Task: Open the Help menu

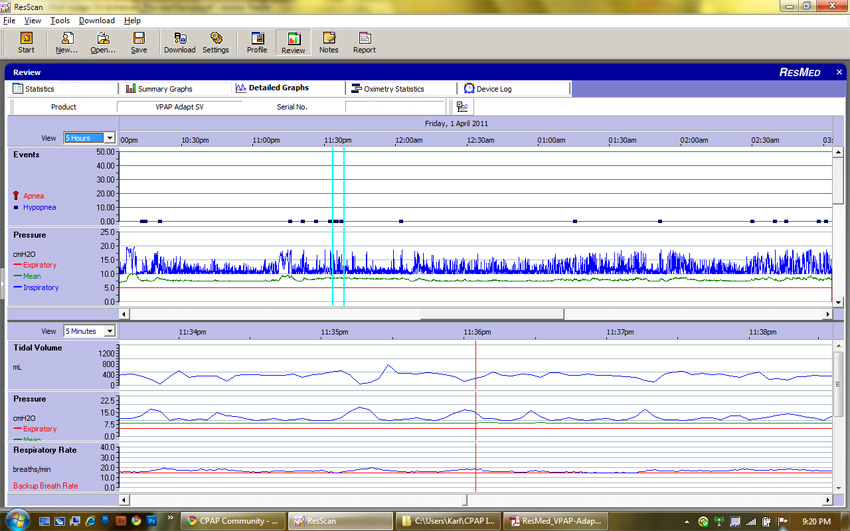Action: [x=132, y=20]
